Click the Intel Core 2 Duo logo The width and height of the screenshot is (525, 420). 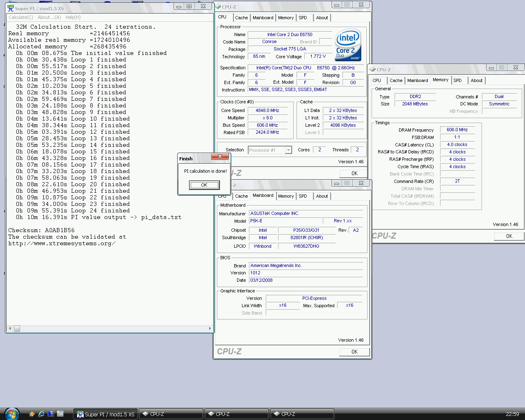click(348, 45)
